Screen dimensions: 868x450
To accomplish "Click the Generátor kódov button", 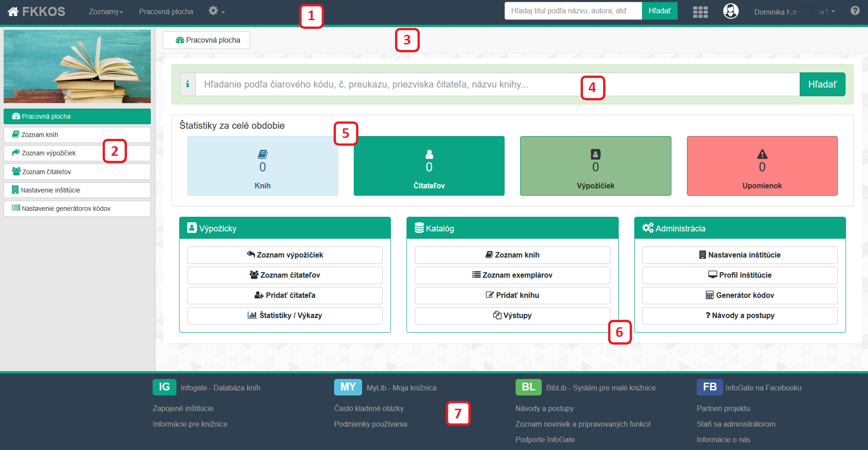I will (739, 295).
